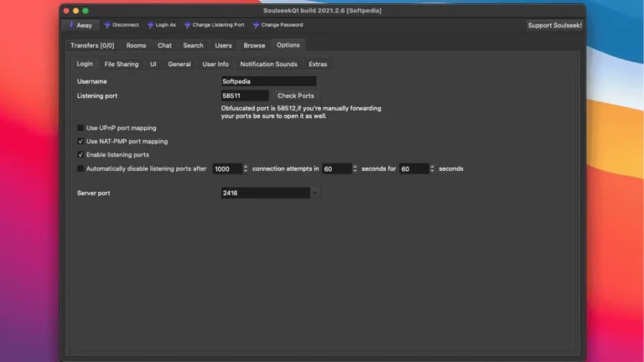Uncheck Enable listening ports
The image size is (644, 362).
[80, 155]
